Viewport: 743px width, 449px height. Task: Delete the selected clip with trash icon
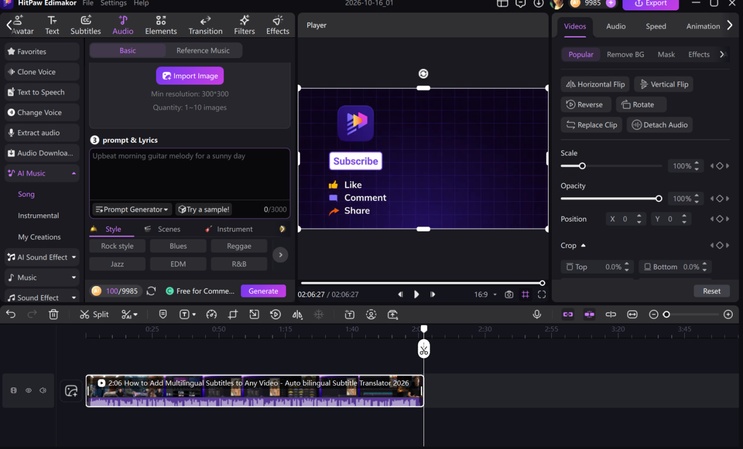[x=54, y=314]
